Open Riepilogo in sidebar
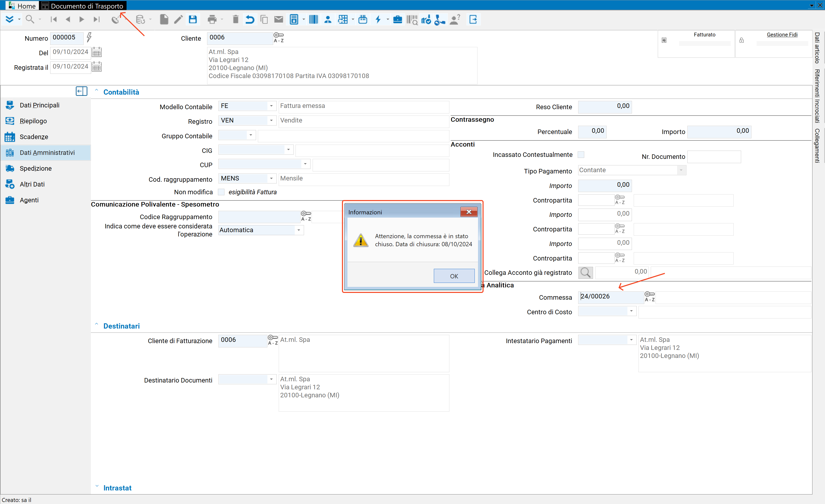Viewport: 825px width, 504px height. pyautogui.click(x=45, y=121)
